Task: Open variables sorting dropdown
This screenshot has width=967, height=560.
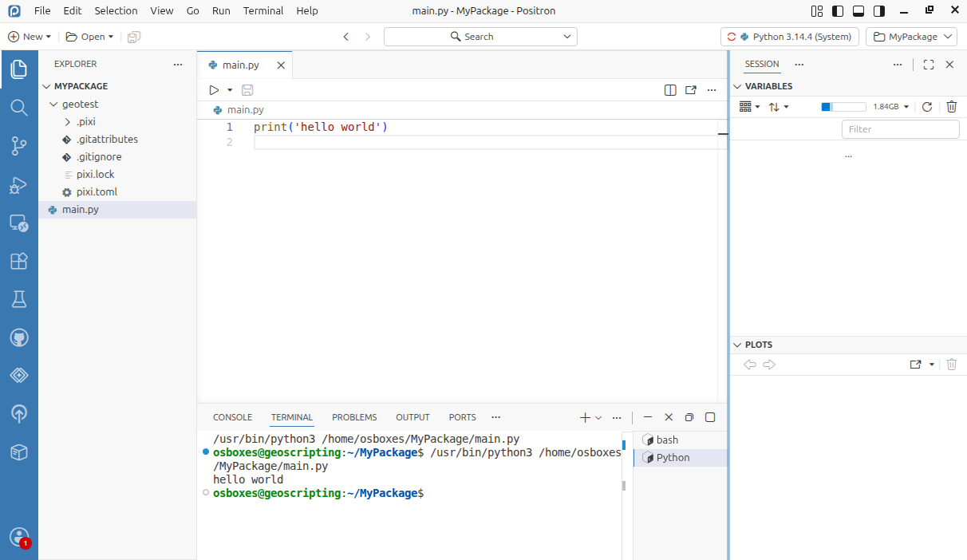Action: (x=779, y=107)
